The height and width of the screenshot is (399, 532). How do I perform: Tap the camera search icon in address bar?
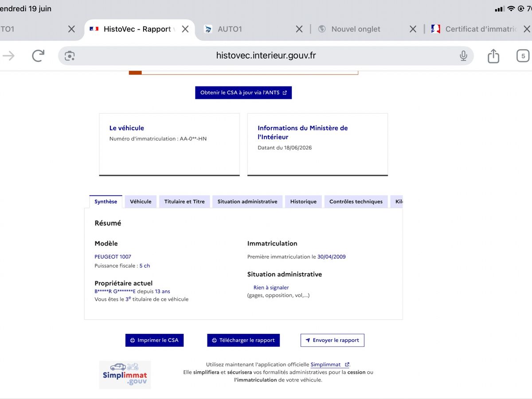pos(70,56)
